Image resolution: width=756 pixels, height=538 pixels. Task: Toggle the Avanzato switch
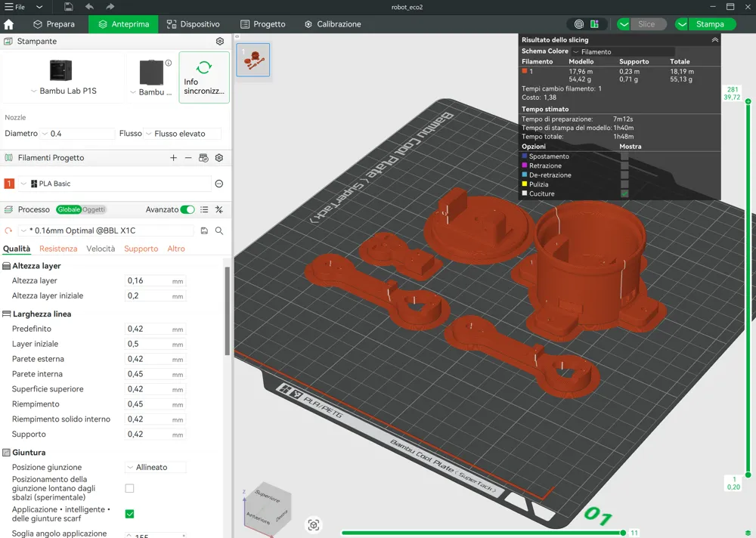click(187, 210)
